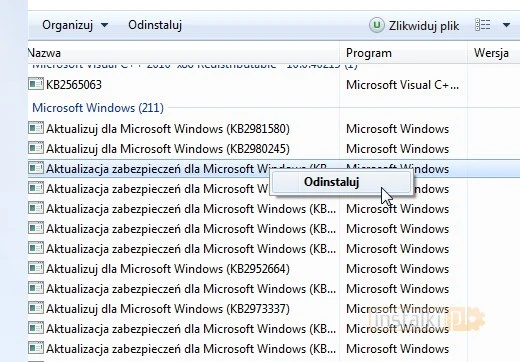The image size is (520, 362).
Task: Sort by Wersja column header
Action: click(494, 53)
